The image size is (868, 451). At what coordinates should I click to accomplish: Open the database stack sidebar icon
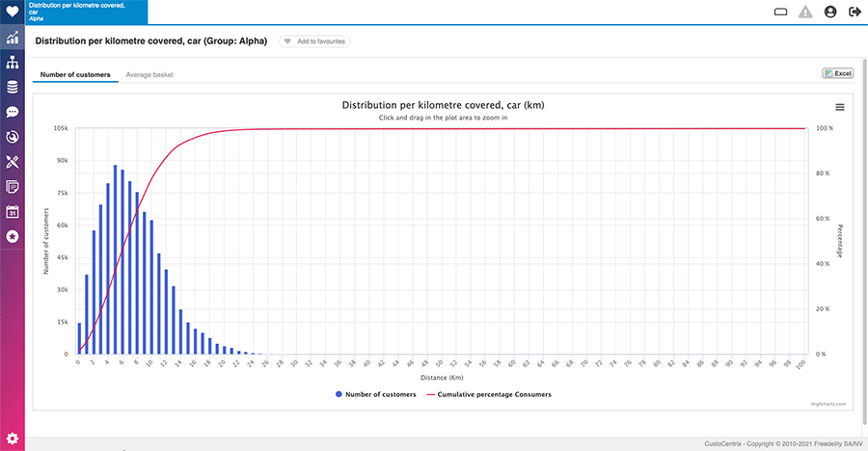point(13,88)
